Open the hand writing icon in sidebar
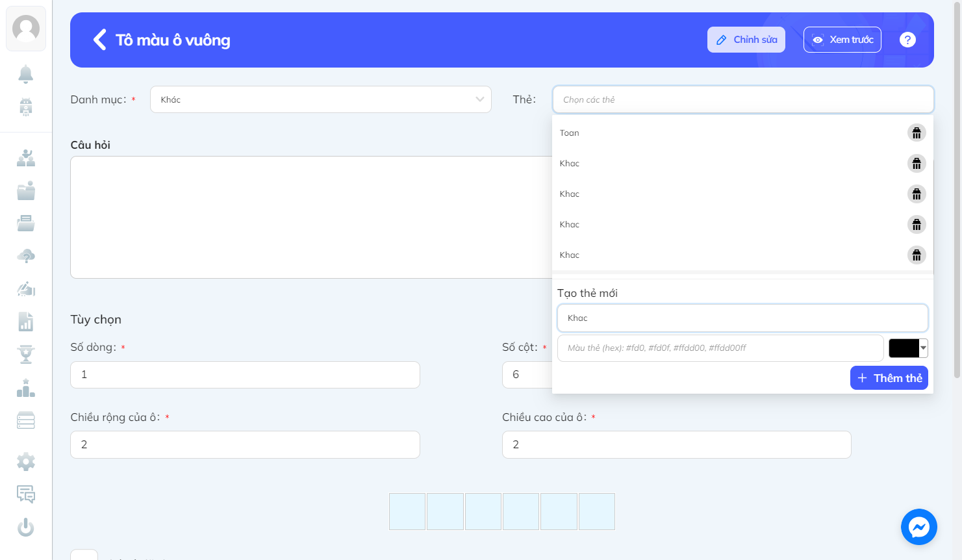 click(x=26, y=288)
